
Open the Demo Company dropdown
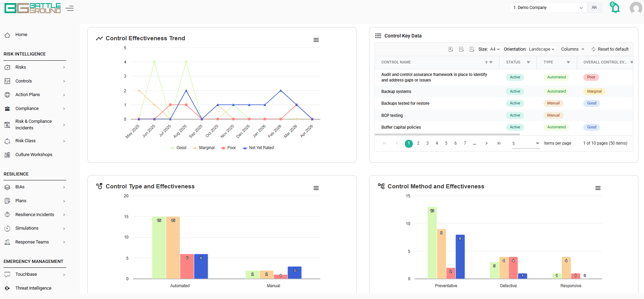point(548,8)
